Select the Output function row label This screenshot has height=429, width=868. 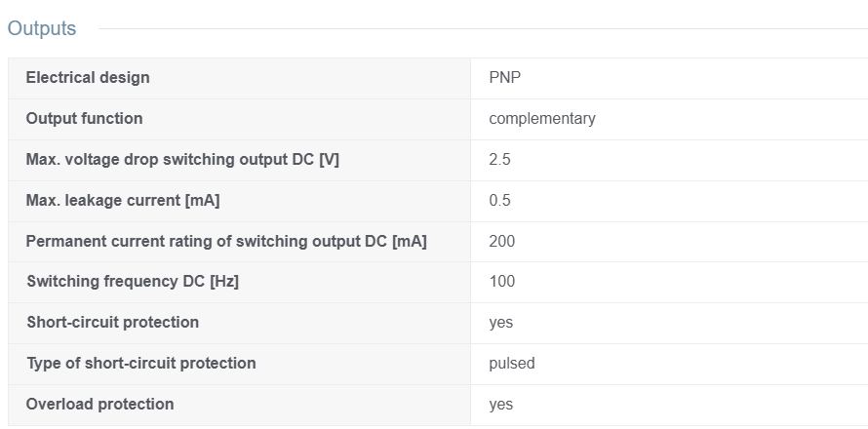coord(84,118)
